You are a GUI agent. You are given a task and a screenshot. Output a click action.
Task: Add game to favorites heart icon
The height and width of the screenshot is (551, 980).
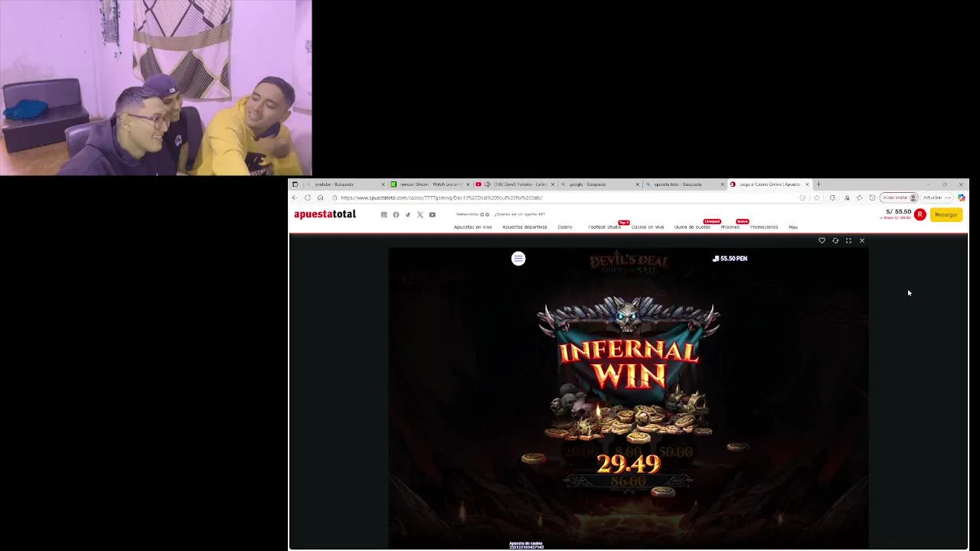click(x=822, y=240)
